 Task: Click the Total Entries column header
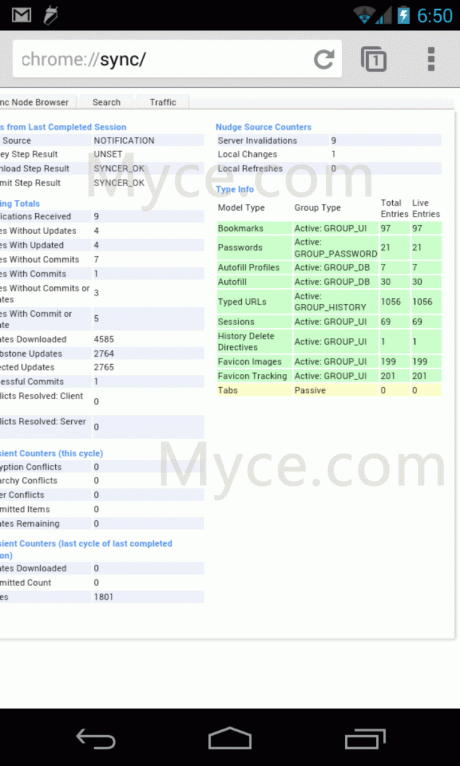(395, 208)
